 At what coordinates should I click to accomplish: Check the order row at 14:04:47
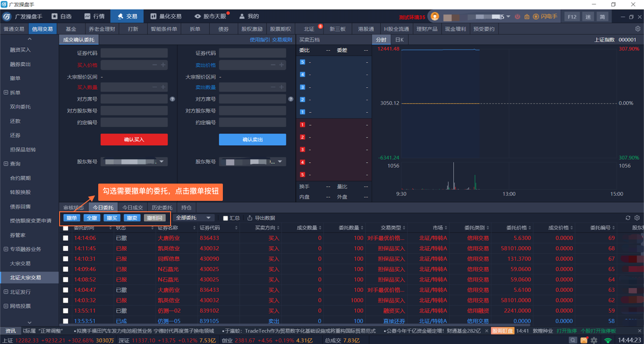66,290
